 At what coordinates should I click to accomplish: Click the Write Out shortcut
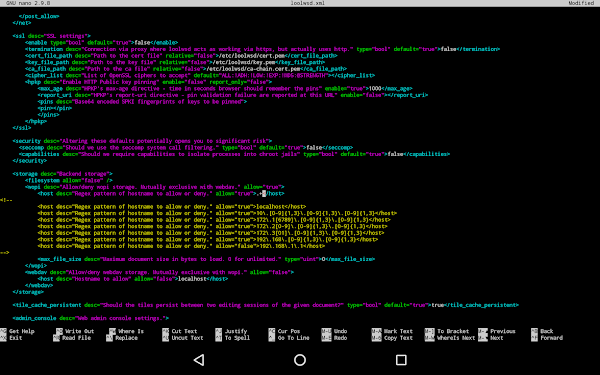(x=75, y=331)
